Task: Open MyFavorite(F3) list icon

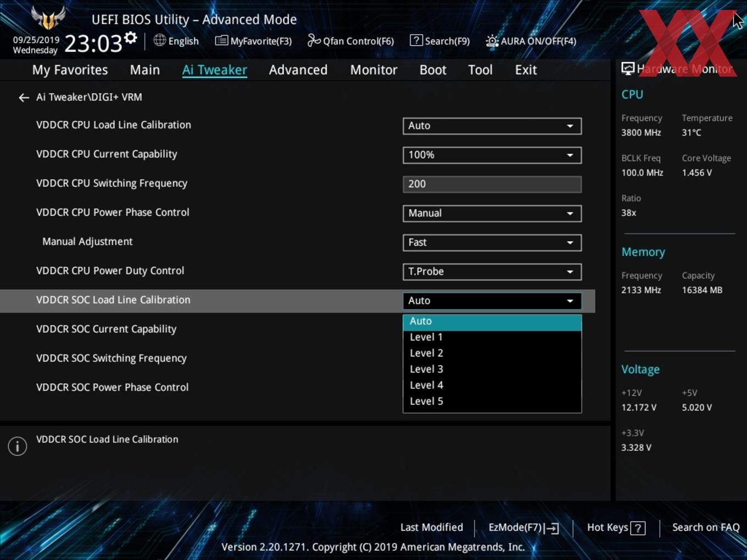Action: [x=221, y=41]
